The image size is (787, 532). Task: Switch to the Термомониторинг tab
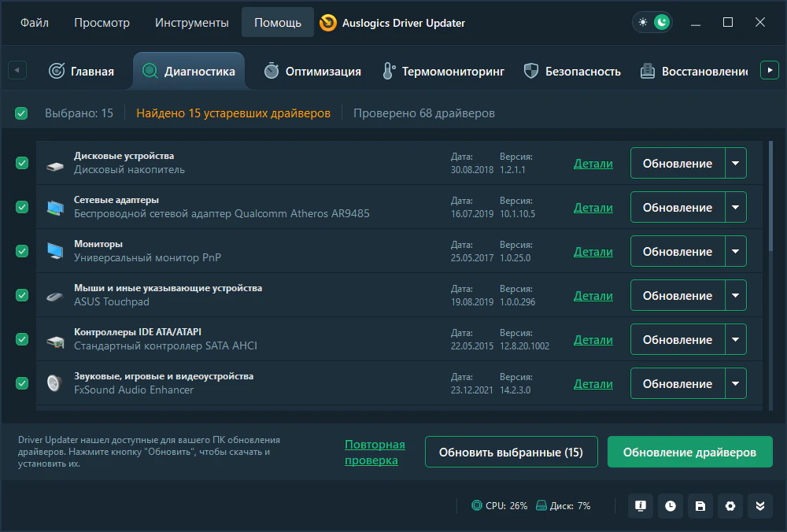click(x=444, y=72)
